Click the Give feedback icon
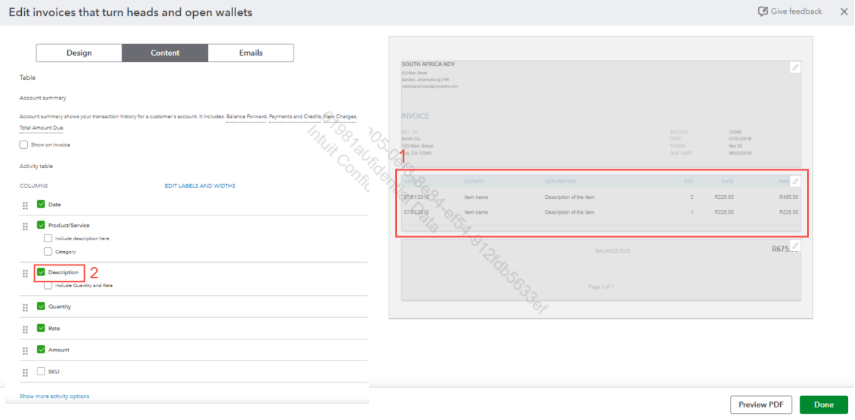Image resolution: width=855 pixels, height=420 pixels. (x=763, y=11)
